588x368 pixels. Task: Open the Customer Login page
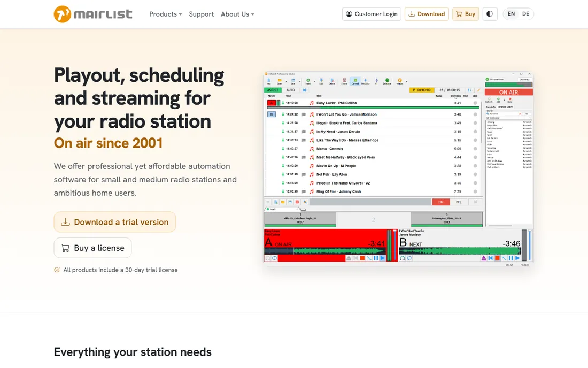click(372, 14)
